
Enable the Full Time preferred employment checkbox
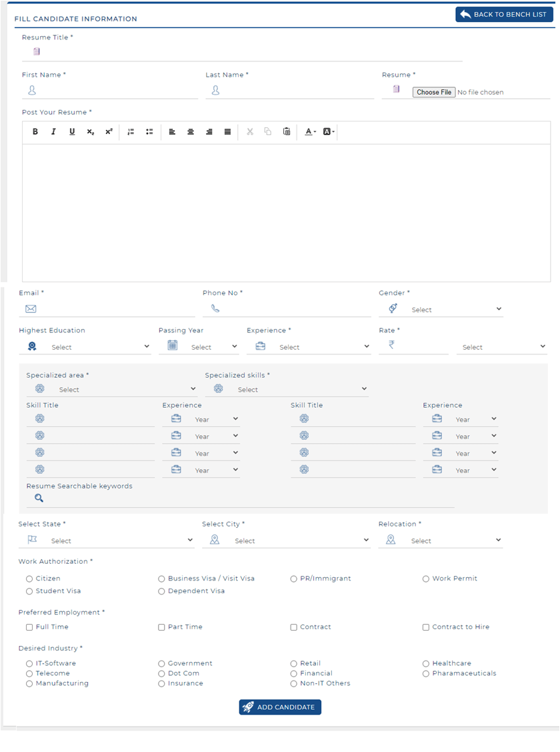(x=29, y=627)
